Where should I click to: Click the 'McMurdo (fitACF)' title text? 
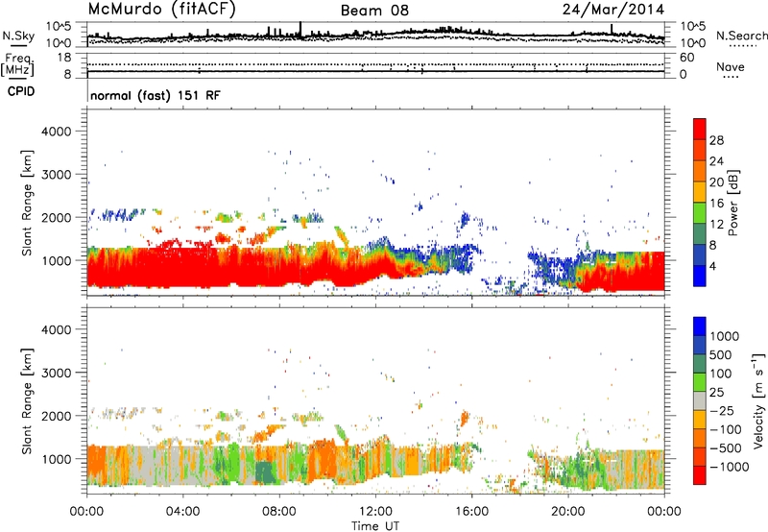(161, 10)
